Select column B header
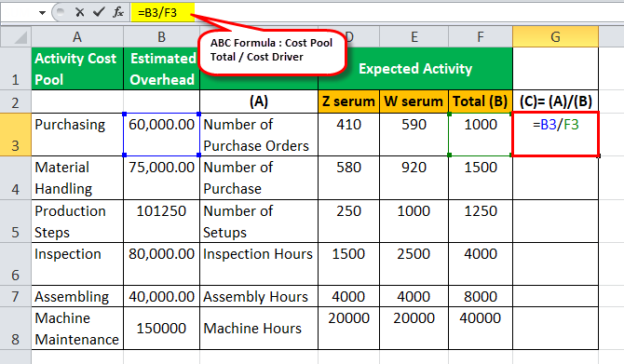The height and width of the screenshot is (364, 624). [161, 37]
